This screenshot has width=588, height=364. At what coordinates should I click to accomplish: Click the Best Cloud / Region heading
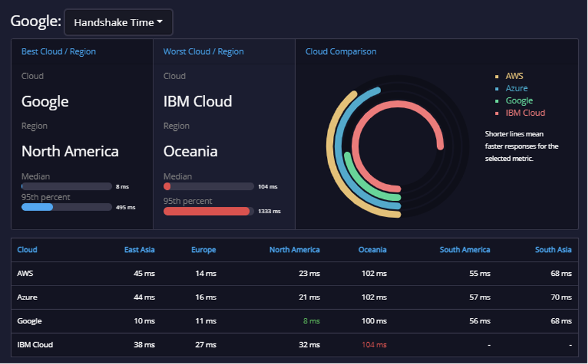coord(58,52)
